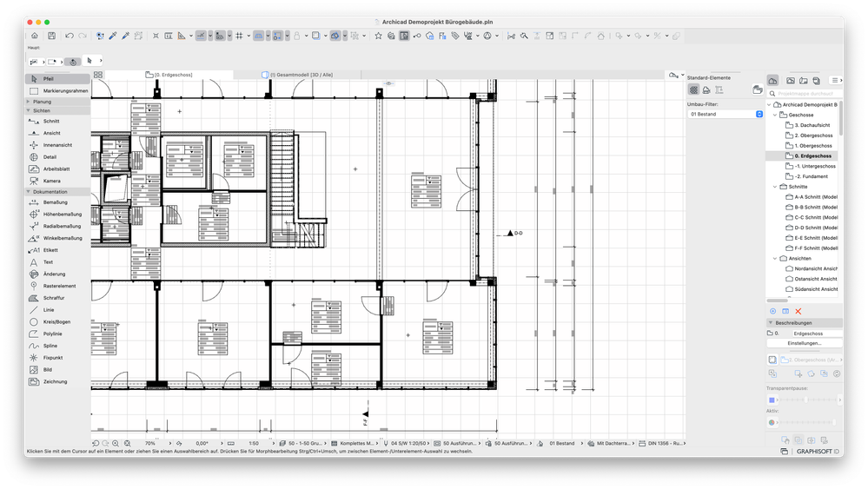
Task: Open the Umbau-Filter 01 Bestand dropdown
Action: coord(726,114)
